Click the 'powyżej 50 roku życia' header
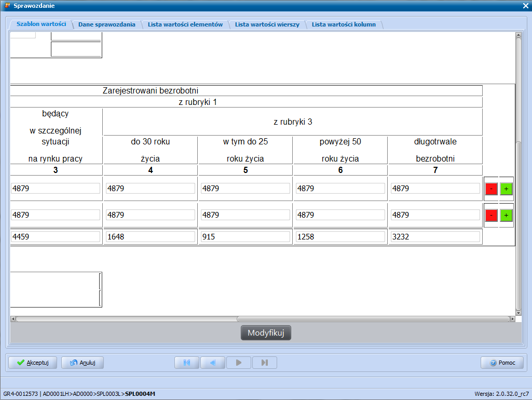This screenshot has width=532, height=400. click(340, 150)
